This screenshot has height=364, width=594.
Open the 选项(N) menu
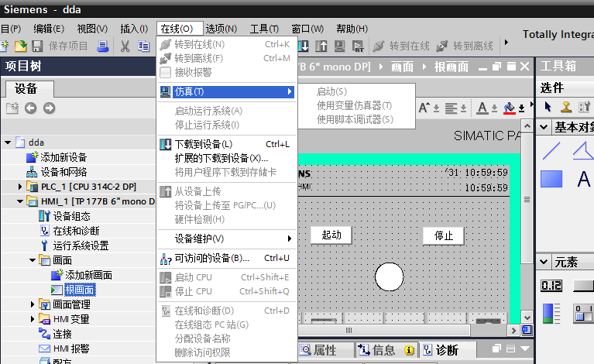click(221, 29)
